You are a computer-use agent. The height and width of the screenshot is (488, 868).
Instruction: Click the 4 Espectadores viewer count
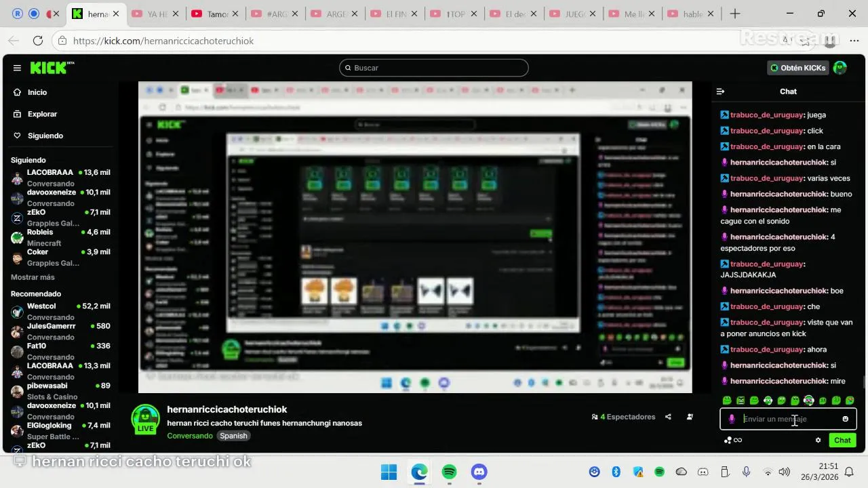(623, 417)
